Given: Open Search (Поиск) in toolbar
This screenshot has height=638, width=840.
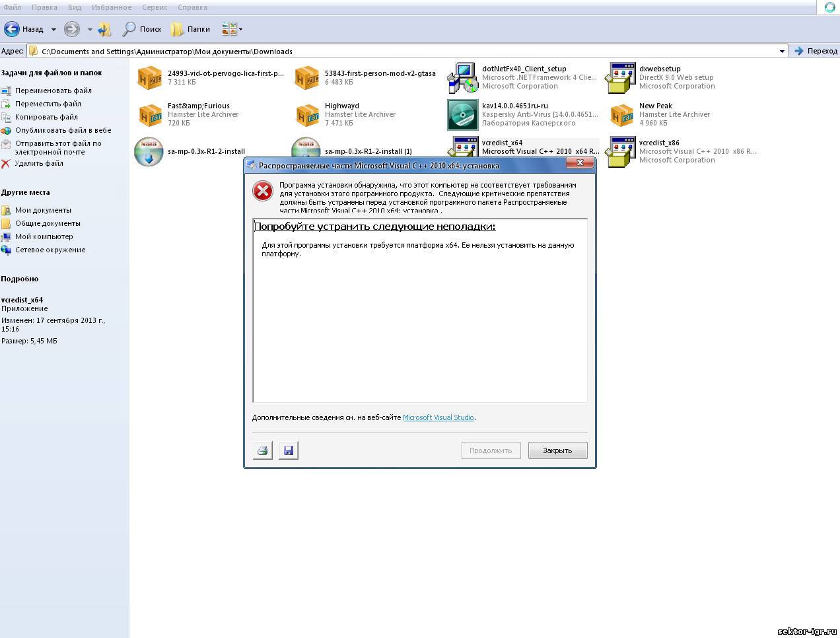Looking at the screenshot, I should click(142, 29).
